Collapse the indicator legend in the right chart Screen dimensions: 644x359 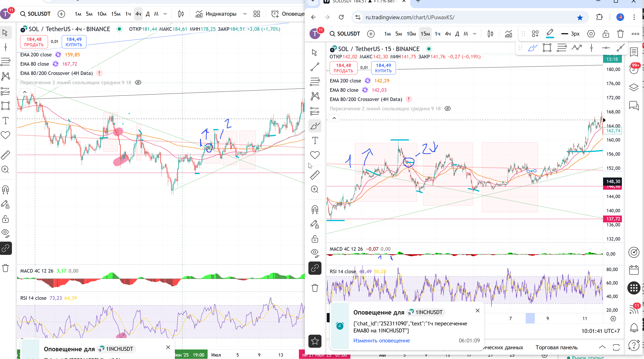[334, 118]
